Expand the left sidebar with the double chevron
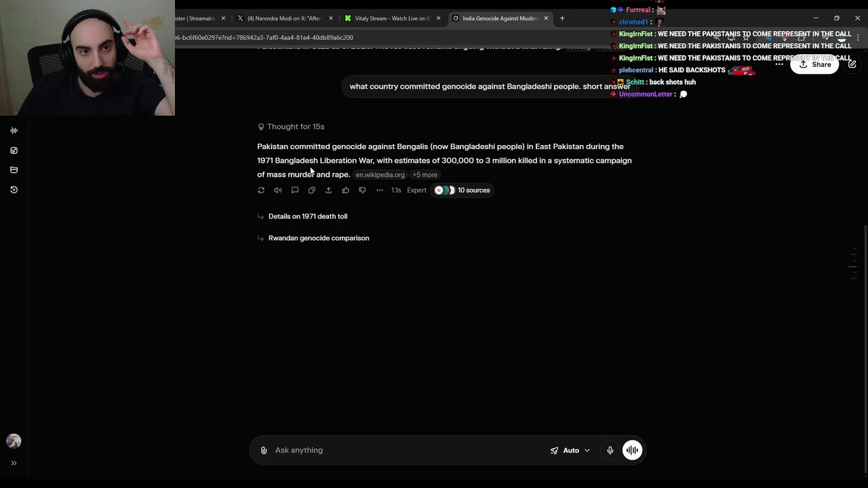Image resolution: width=868 pixels, height=488 pixels. click(14, 463)
